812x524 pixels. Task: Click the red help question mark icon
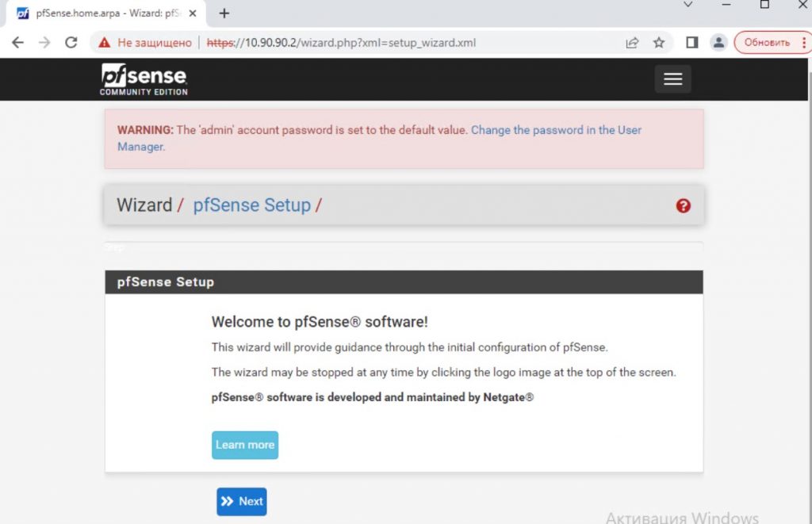tap(683, 206)
